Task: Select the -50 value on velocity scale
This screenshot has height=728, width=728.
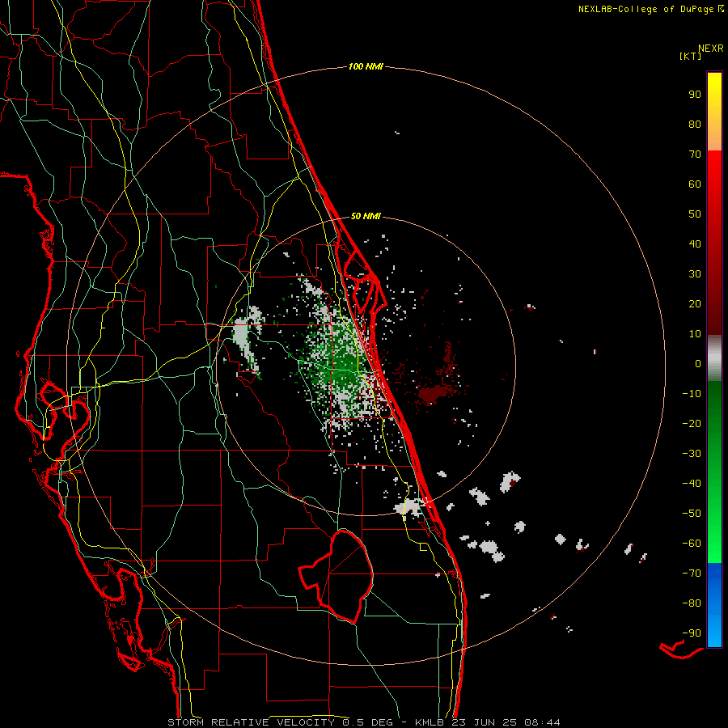Action: [x=692, y=513]
